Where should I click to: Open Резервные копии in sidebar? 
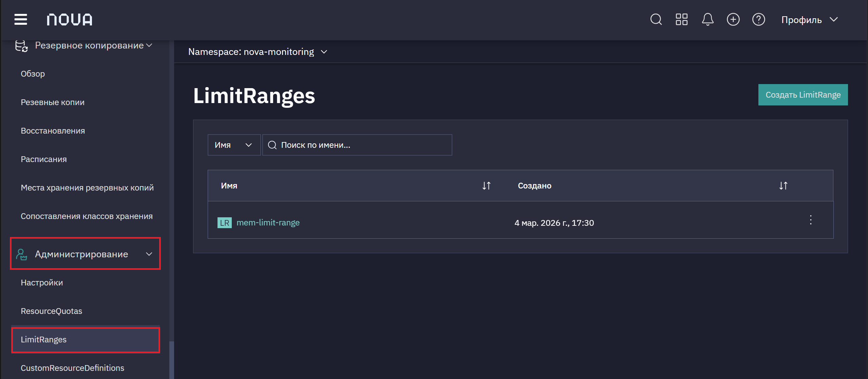(x=53, y=102)
